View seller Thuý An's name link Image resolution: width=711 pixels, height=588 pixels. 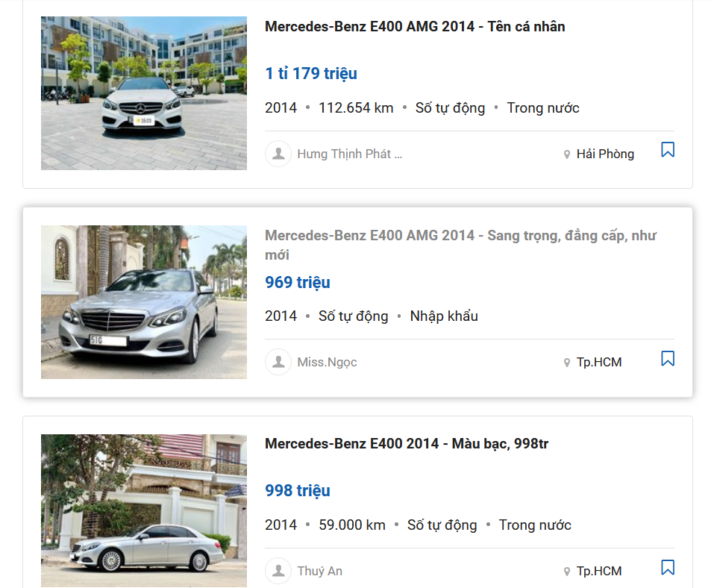coord(319,572)
